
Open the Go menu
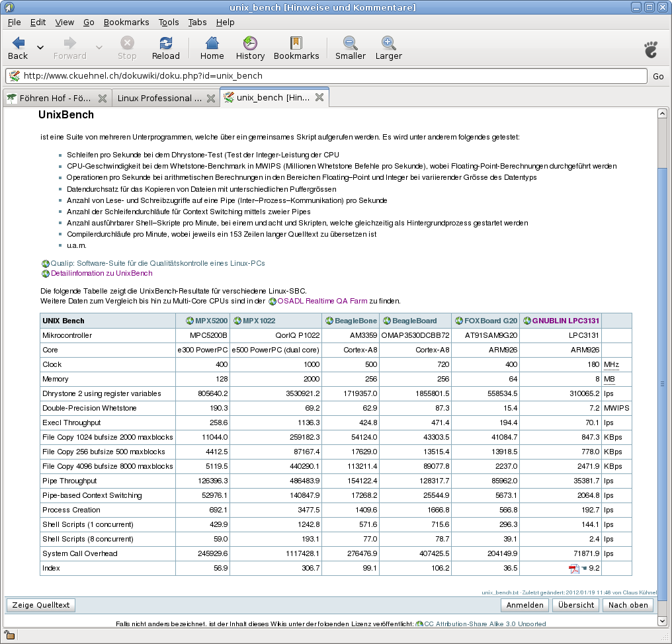tap(89, 22)
